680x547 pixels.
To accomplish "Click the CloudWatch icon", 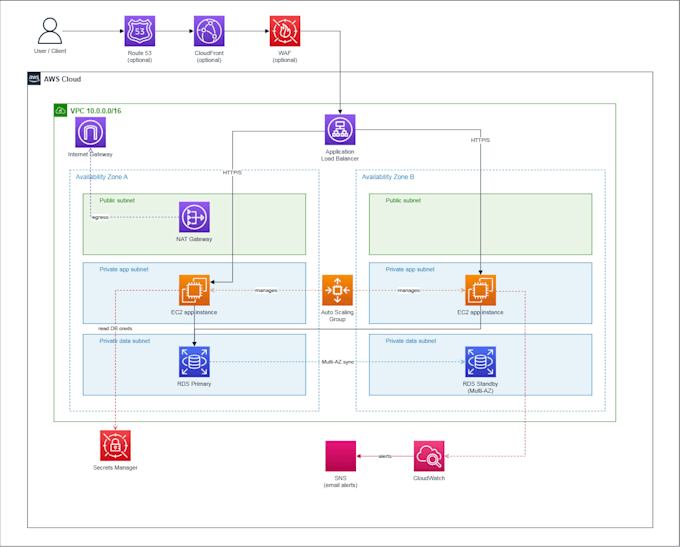I will tap(429, 456).
